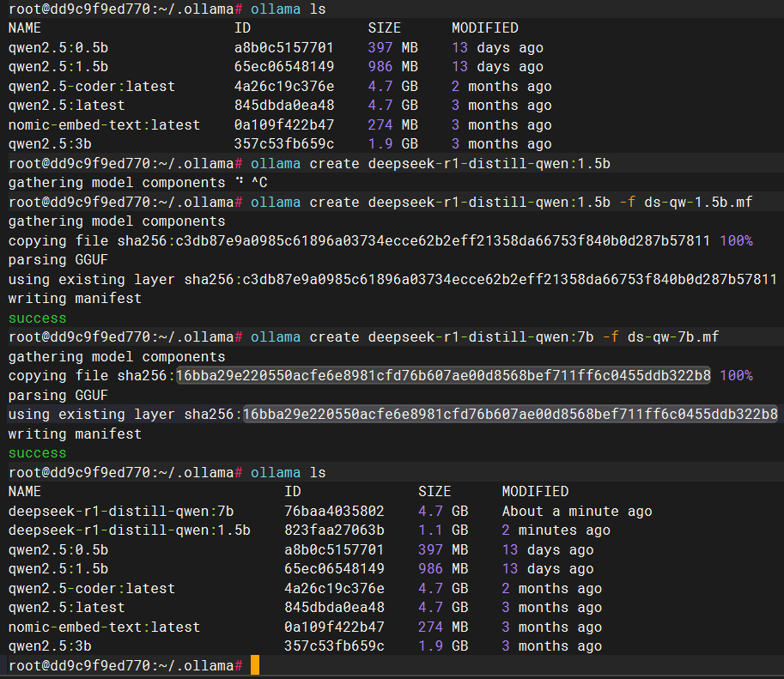The image size is (784, 679).
Task: Click the 1.1 GB size value
Action: point(443,530)
